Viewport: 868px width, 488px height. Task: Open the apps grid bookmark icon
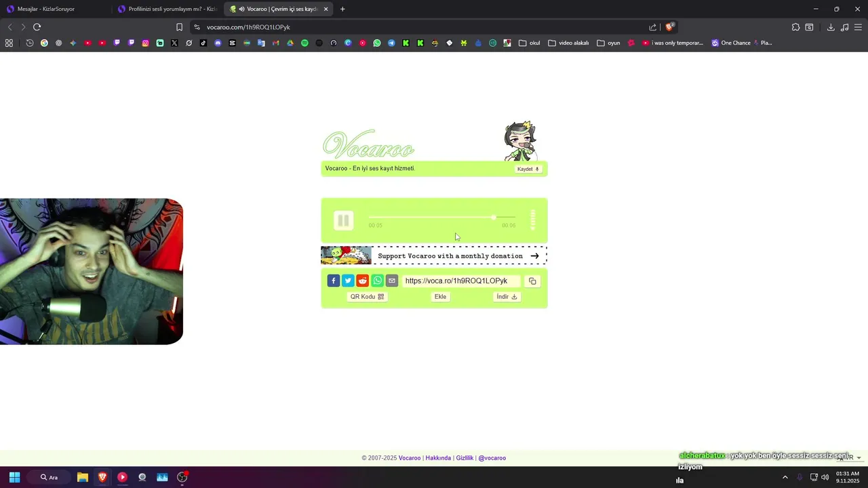point(9,43)
